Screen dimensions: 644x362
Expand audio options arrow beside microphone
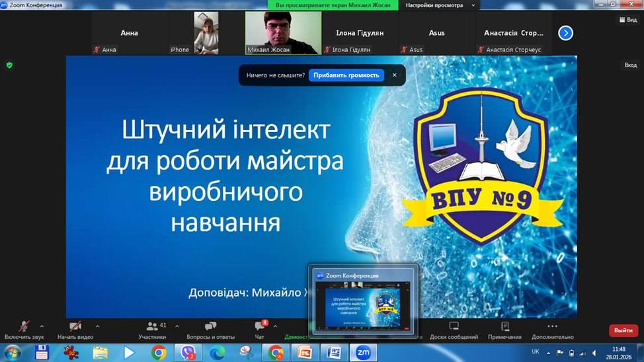(42, 326)
